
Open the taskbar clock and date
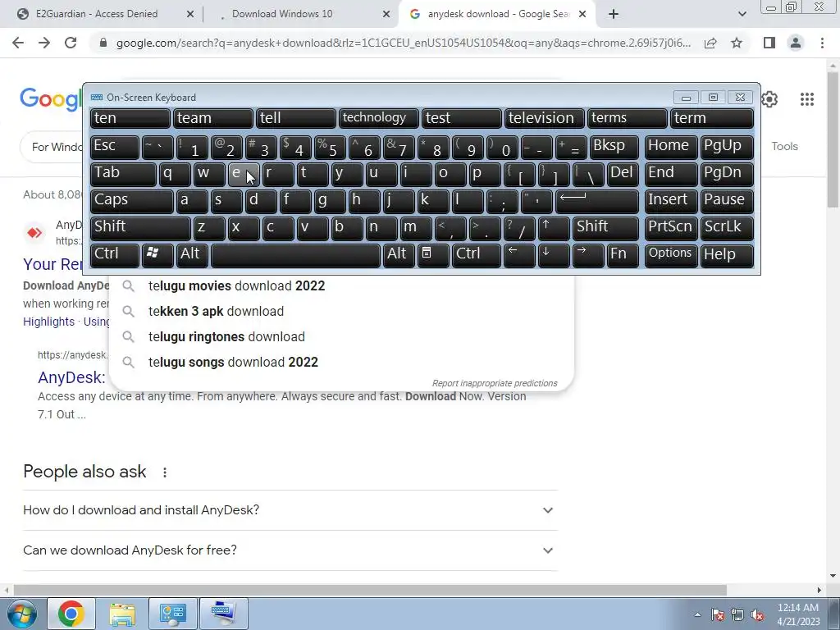(798, 614)
